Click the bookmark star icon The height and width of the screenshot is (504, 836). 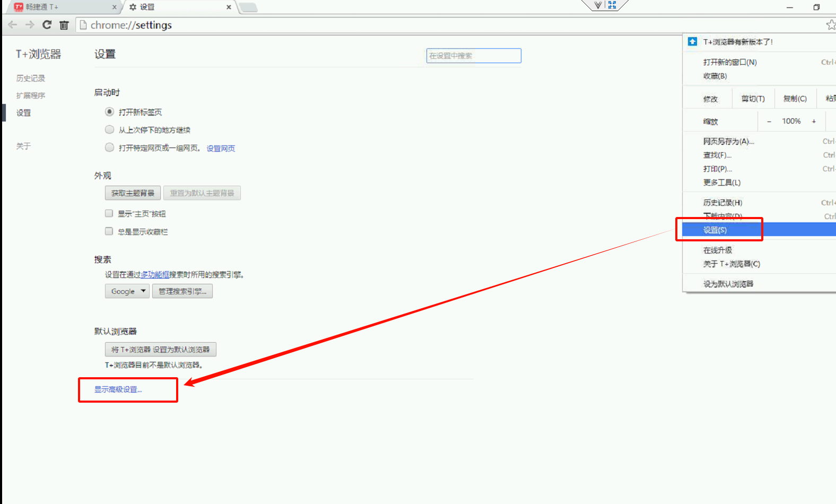[831, 25]
